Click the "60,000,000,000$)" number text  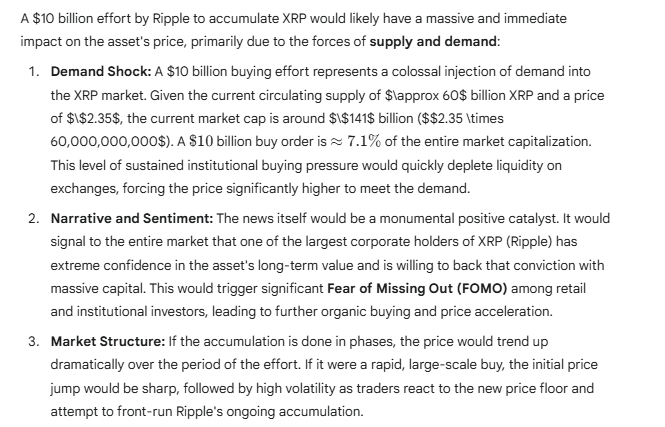(x=108, y=143)
